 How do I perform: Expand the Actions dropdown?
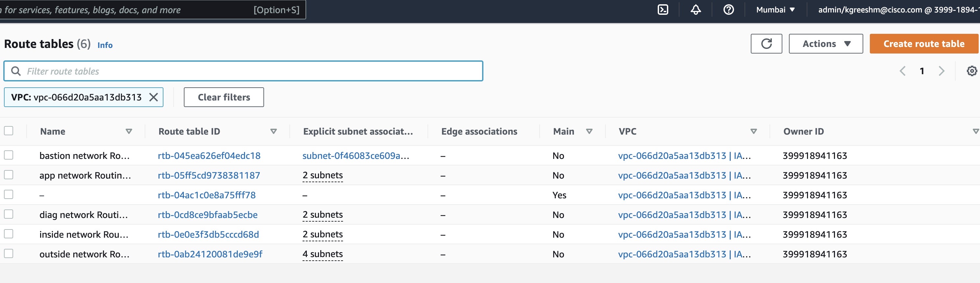825,44
